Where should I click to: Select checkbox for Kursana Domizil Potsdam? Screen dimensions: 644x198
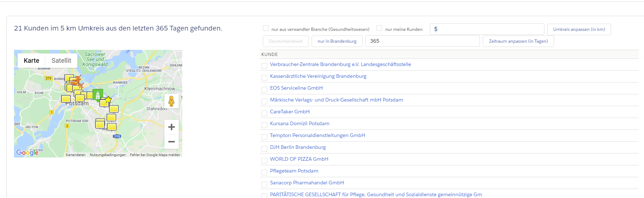tap(264, 125)
